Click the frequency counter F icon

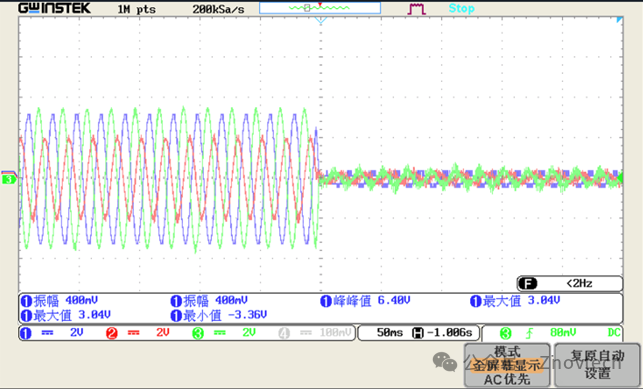[528, 283]
